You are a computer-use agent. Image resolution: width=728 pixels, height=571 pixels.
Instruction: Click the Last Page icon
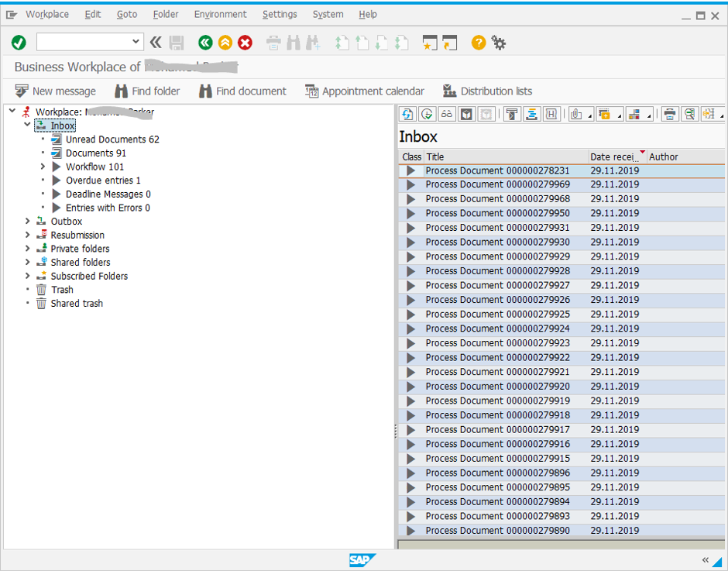click(401, 43)
